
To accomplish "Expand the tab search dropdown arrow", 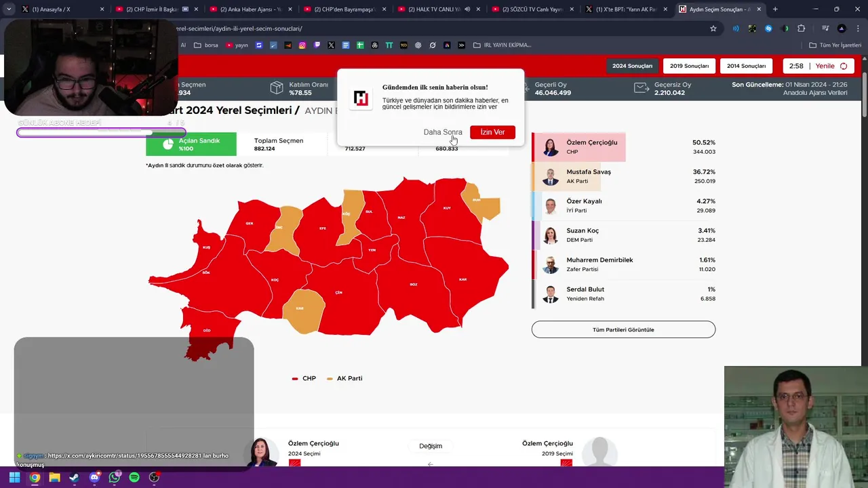I will click(x=9, y=9).
